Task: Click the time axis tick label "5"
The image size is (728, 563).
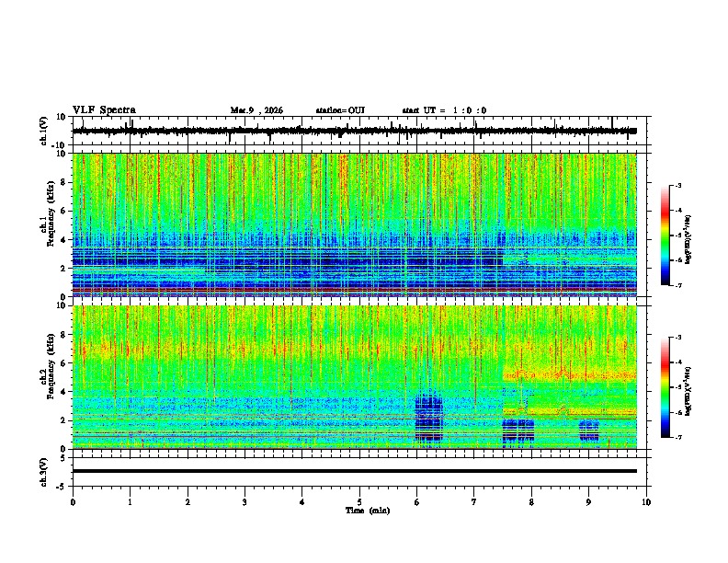Action: coord(359,501)
